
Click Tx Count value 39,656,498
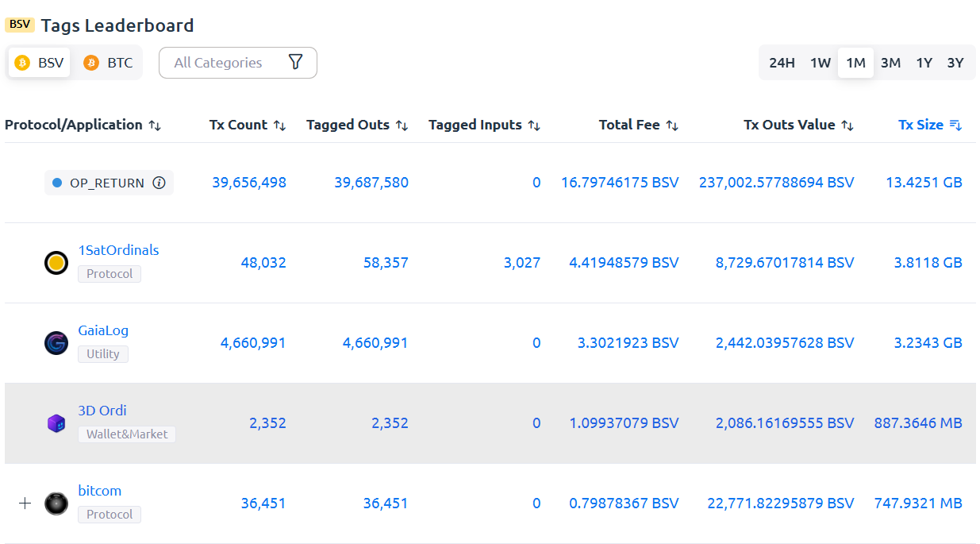(249, 183)
